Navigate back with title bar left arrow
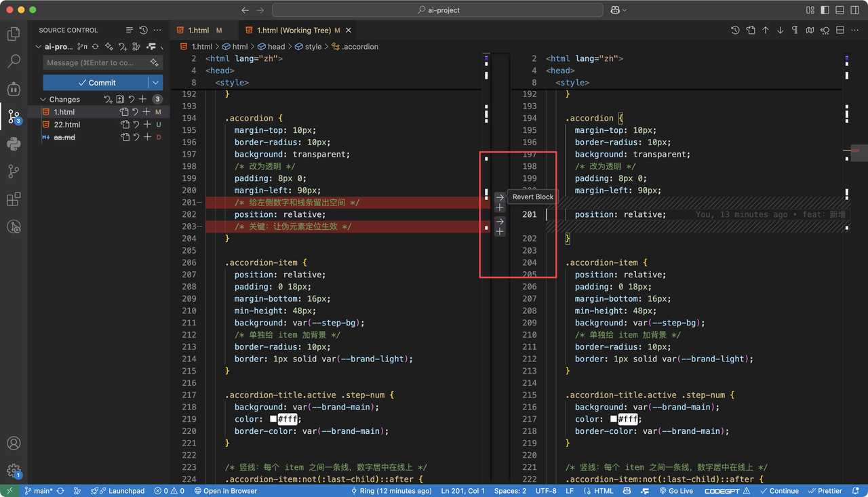Screen dimensions: 868x497 (x=245, y=10)
